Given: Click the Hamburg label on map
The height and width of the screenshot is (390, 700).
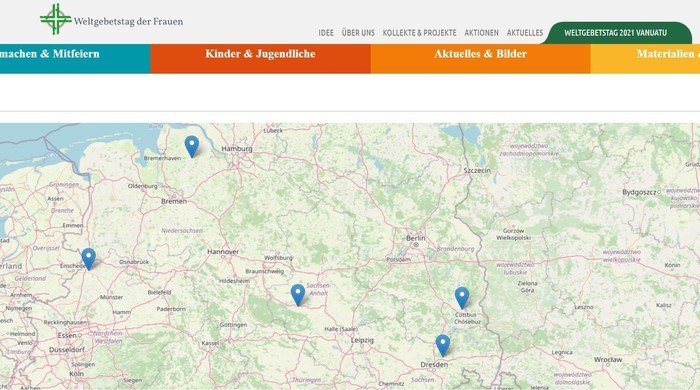Looking at the screenshot, I should coord(237,148).
